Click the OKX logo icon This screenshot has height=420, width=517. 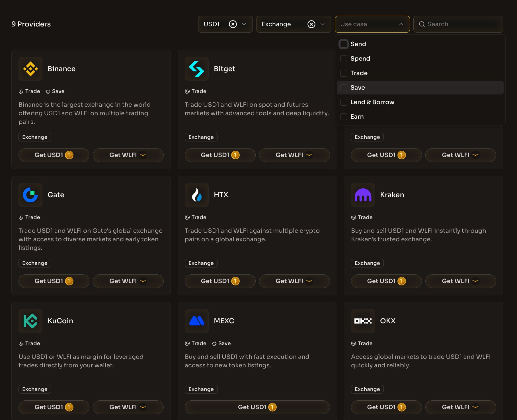click(363, 321)
